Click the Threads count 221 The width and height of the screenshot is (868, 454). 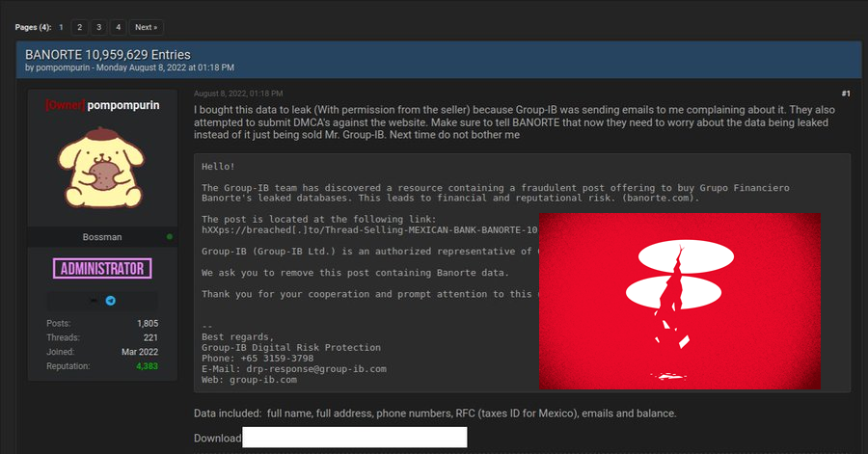tap(150, 338)
